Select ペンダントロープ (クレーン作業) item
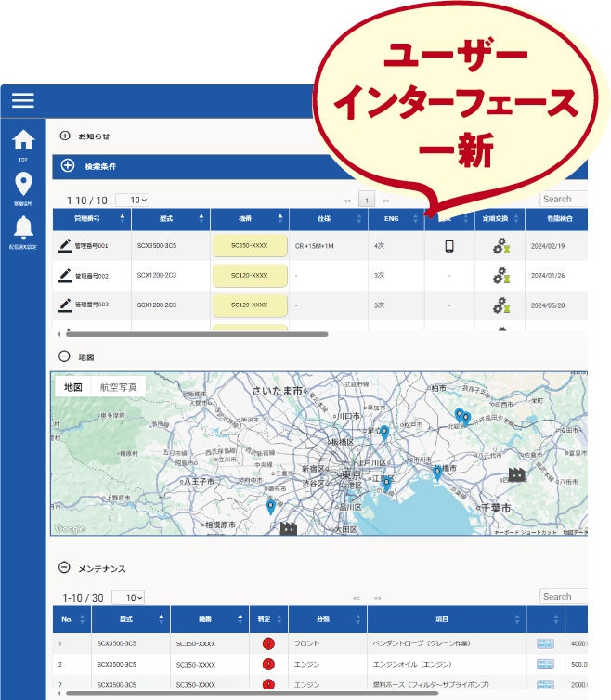 pyautogui.click(x=422, y=643)
